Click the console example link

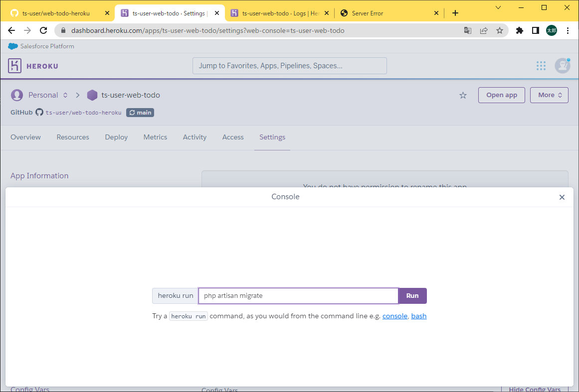point(395,316)
